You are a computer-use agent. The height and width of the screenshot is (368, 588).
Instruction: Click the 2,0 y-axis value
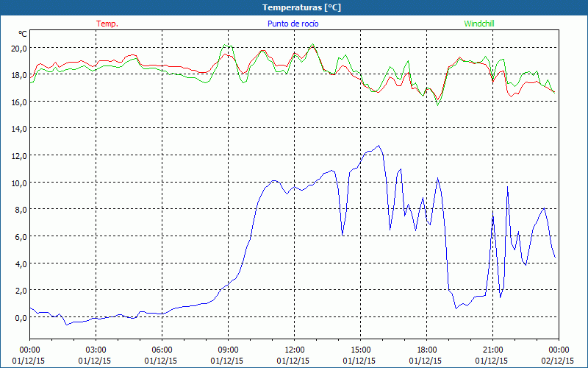click(x=21, y=290)
